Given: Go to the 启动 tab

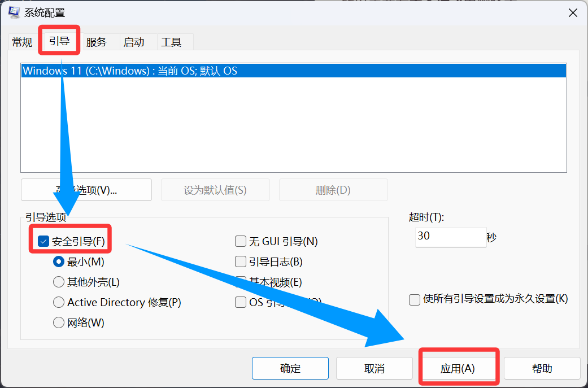Looking at the screenshot, I should [x=134, y=42].
